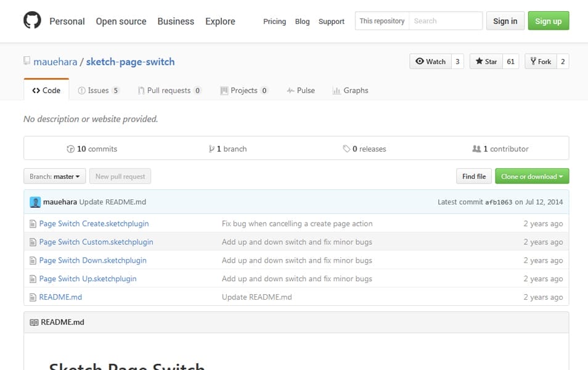Click the releases tag icon
Image resolution: width=588 pixels, height=370 pixels.
pos(346,149)
